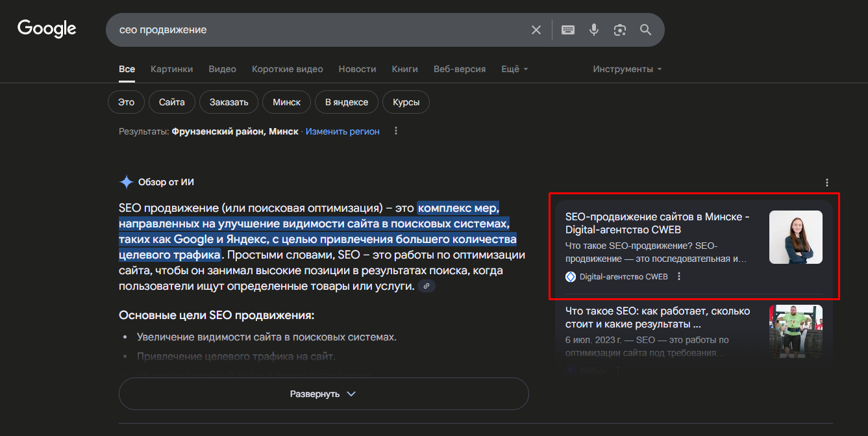Open the Книги tab
Image resolution: width=868 pixels, height=436 pixels.
click(405, 69)
